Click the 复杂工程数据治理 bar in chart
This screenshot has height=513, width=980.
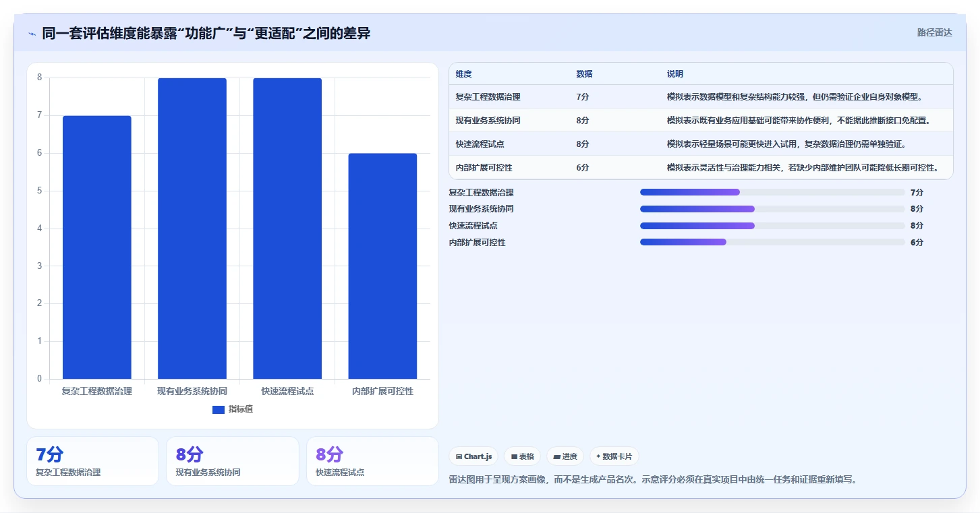97,247
